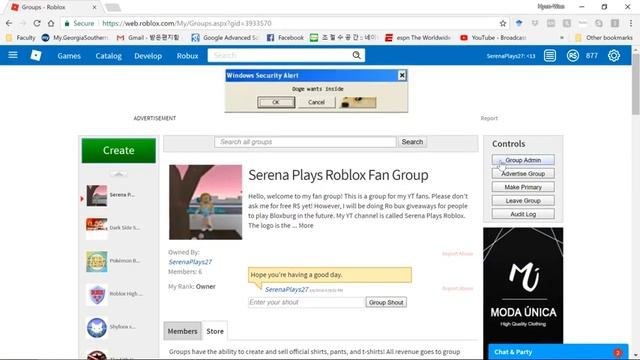Open the Catalog menu item

coord(109,56)
